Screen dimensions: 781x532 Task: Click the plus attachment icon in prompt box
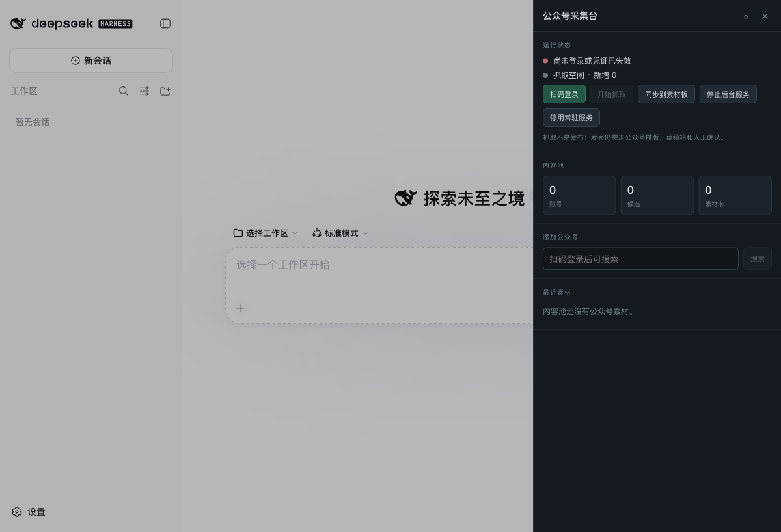pos(240,308)
